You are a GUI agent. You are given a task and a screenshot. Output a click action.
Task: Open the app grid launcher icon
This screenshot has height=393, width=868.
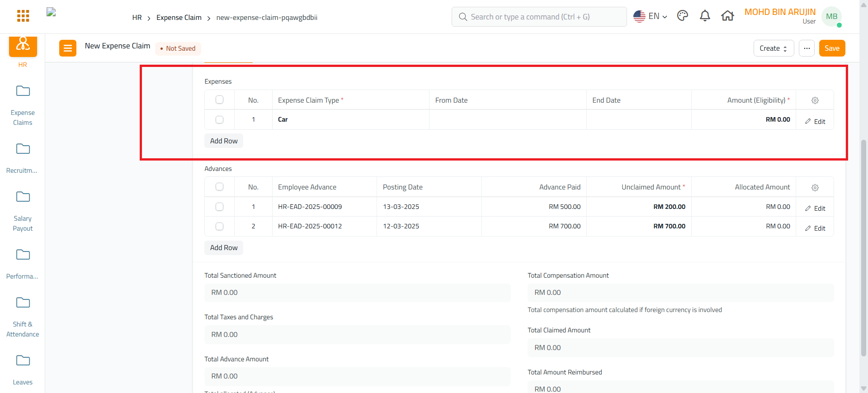(x=23, y=16)
